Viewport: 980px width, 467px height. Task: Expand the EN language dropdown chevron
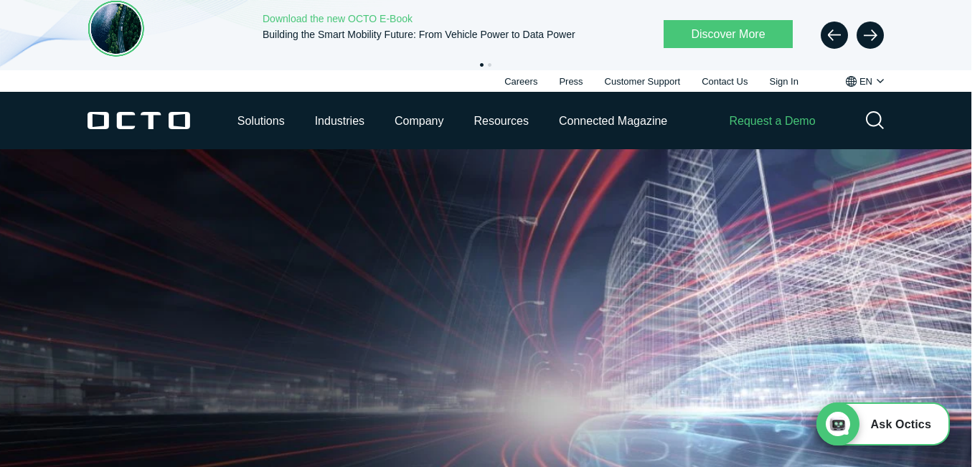[x=880, y=81]
